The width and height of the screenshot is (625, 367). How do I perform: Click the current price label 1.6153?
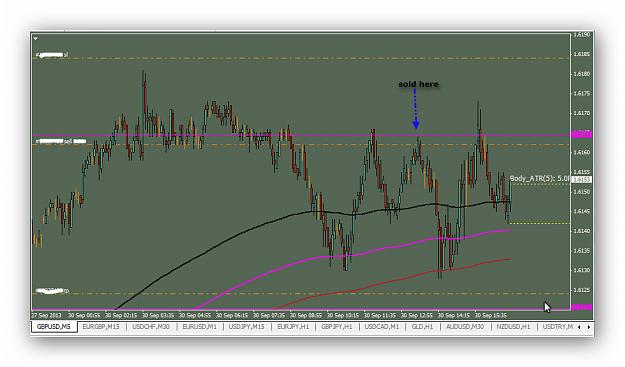pyautogui.click(x=582, y=180)
